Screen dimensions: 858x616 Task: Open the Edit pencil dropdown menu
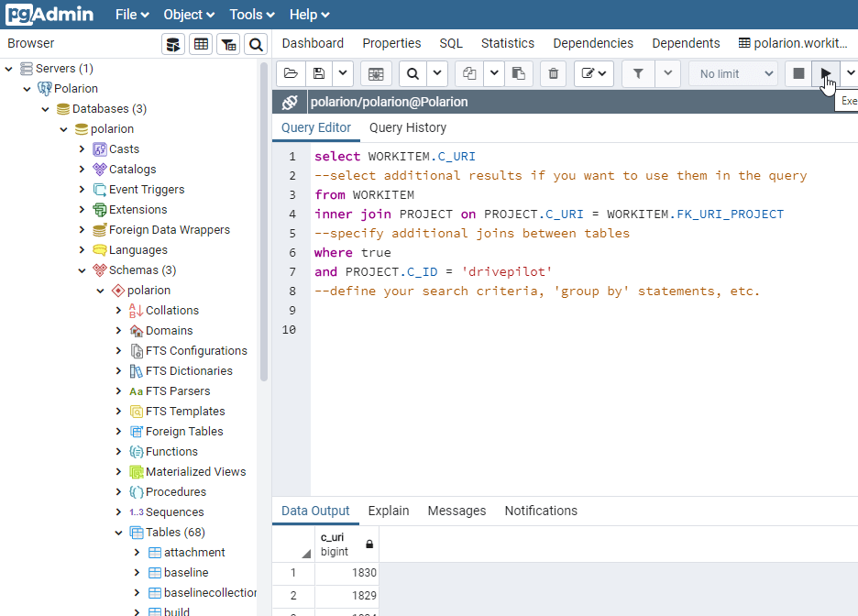pos(594,73)
